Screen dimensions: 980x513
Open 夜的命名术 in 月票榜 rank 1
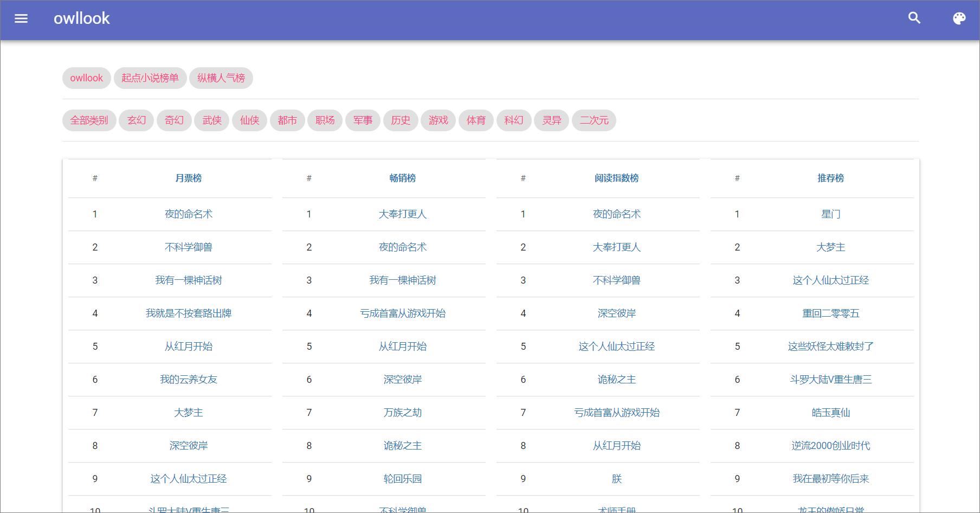click(189, 214)
